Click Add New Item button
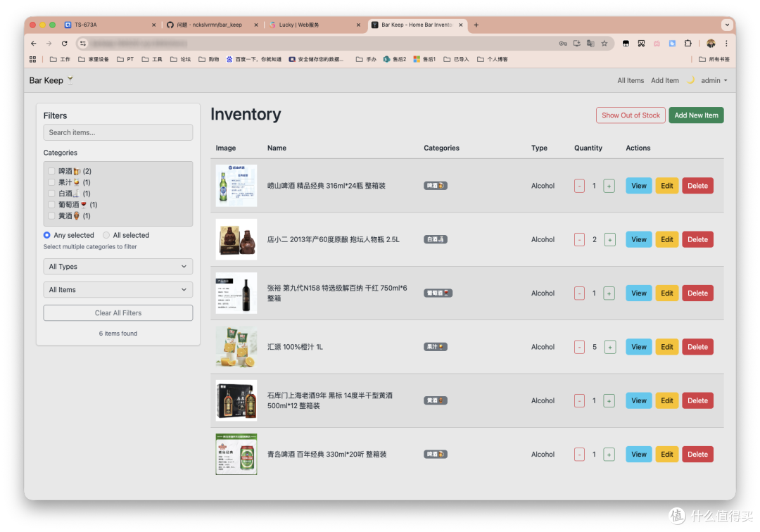 pyautogui.click(x=697, y=115)
